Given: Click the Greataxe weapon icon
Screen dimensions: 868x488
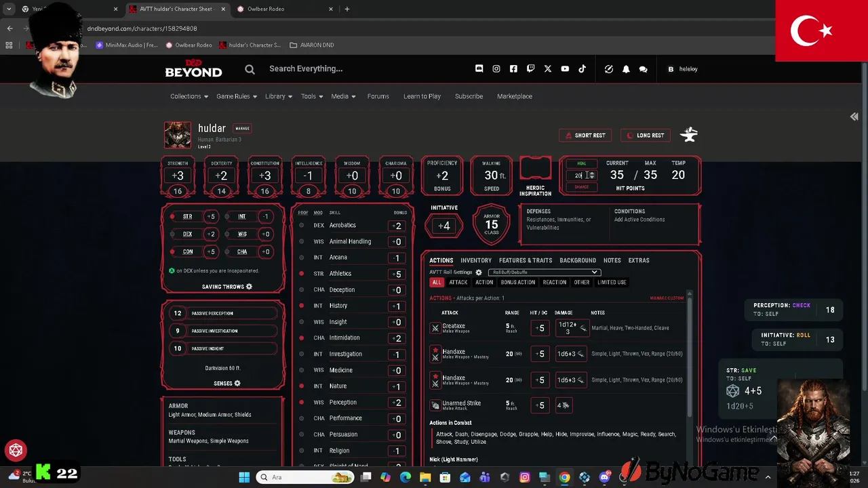Looking at the screenshot, I should click(435, 328).
